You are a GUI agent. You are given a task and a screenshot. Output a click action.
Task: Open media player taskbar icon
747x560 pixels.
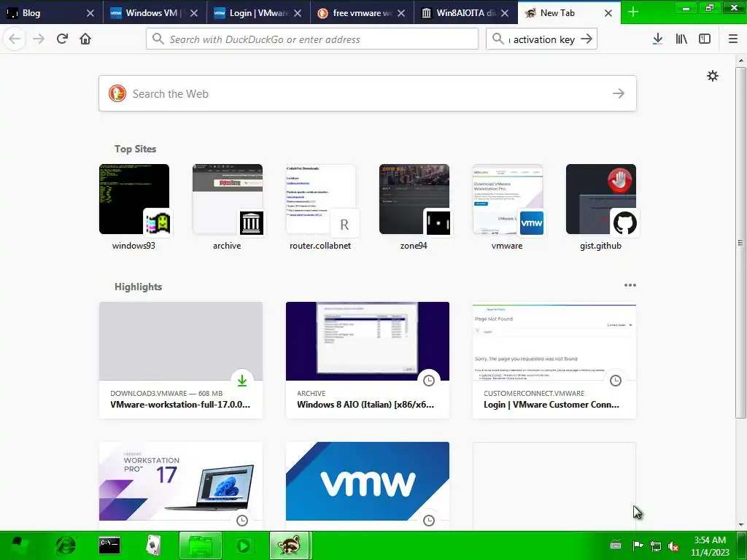click(x=244, y=545)
